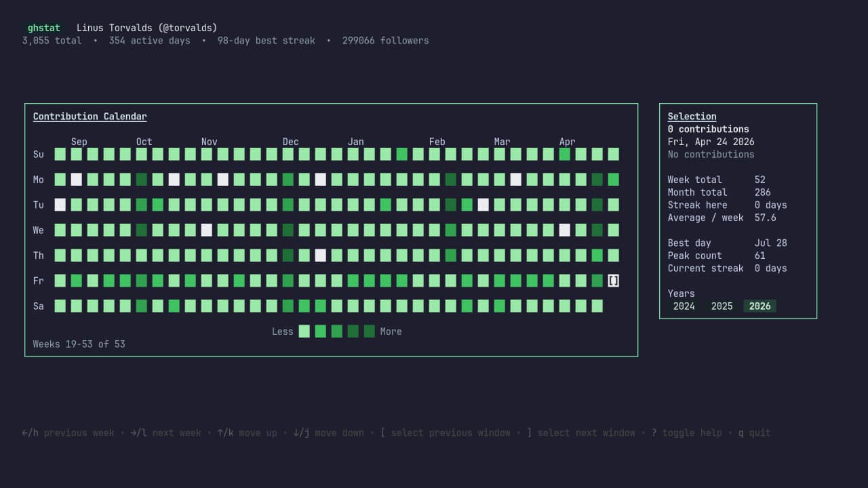Click the Sep month label
This screenshot has width=868, height=488.
pyautogui.click(x=79, y=142)
